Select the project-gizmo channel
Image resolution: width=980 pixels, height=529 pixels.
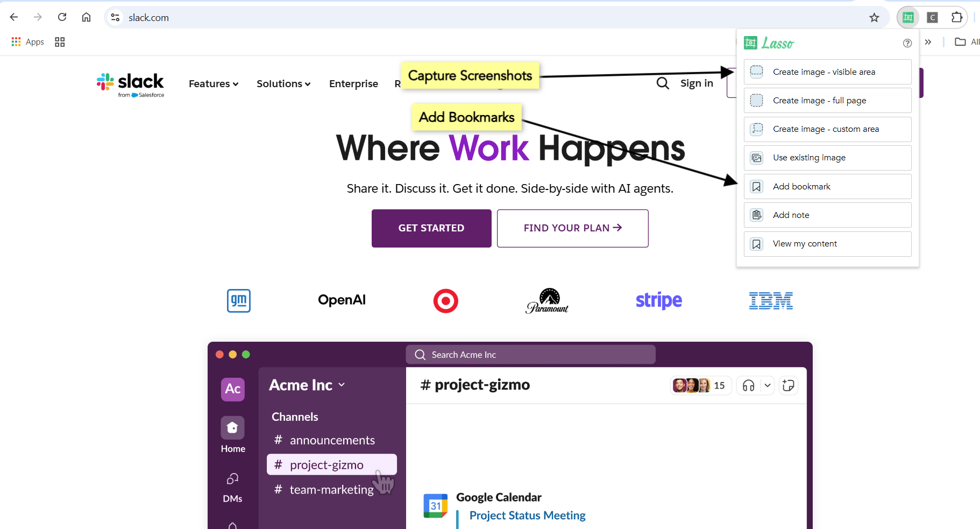[332, 464]
